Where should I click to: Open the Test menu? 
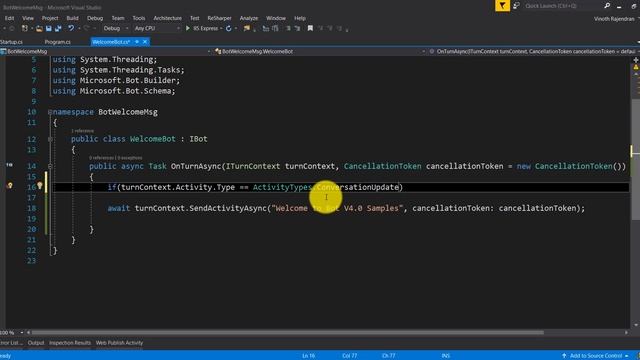point(195,18)
